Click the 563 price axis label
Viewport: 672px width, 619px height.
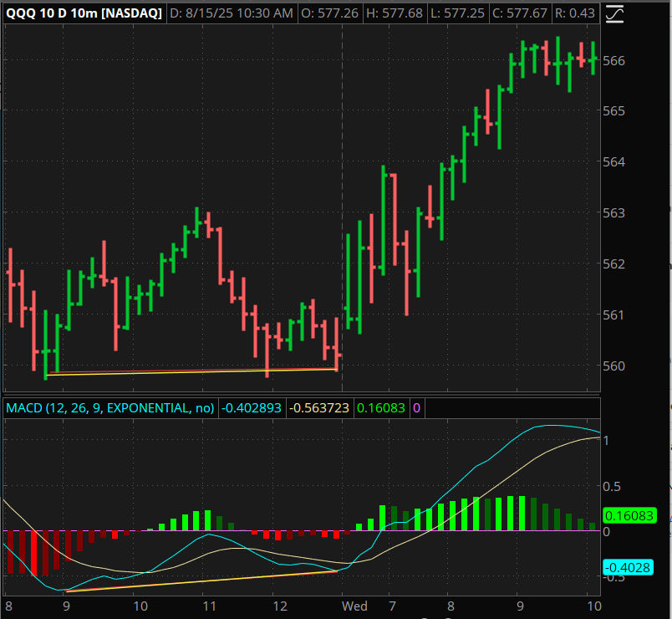pos(613,213)
